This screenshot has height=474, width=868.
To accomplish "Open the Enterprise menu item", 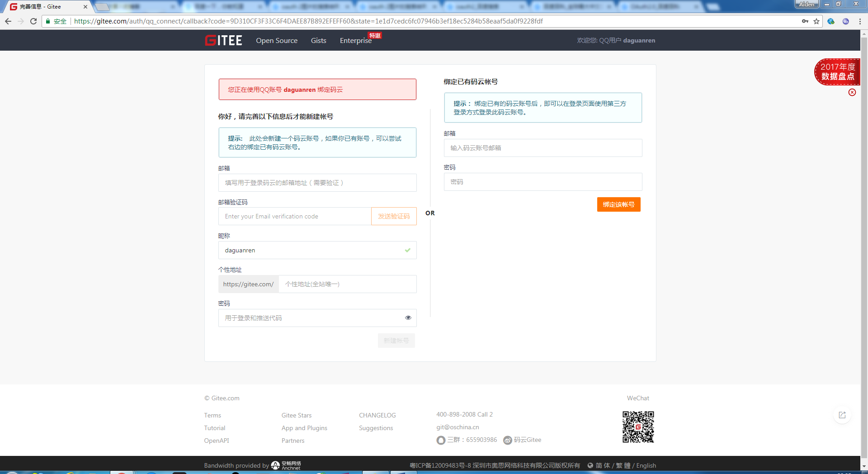I will coord(356,41).
